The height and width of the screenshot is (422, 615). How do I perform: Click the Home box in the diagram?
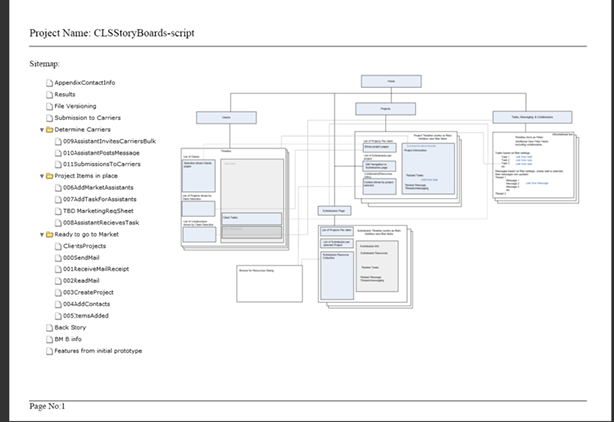pyautogui.click(x=392, y=81)
